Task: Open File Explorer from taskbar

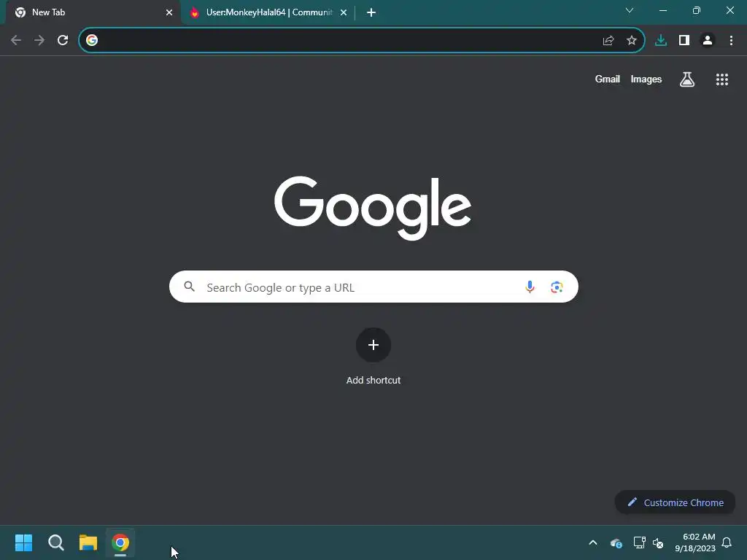Action: tap(88, 542)
